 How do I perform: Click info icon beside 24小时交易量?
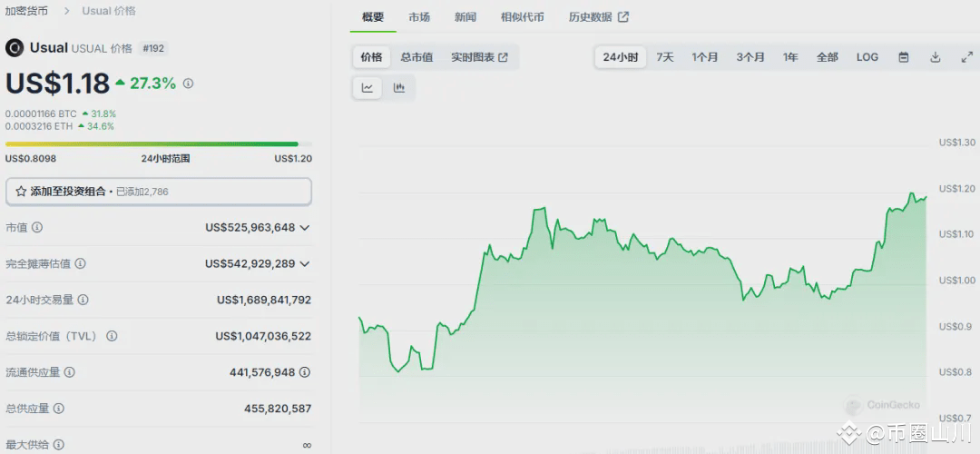[83, 301]
